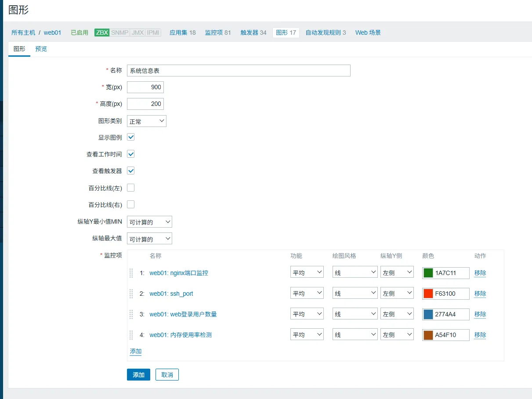Open the 触发器 34 navigation tab
This screenshot has height=399, width=532.
[253, 33]
